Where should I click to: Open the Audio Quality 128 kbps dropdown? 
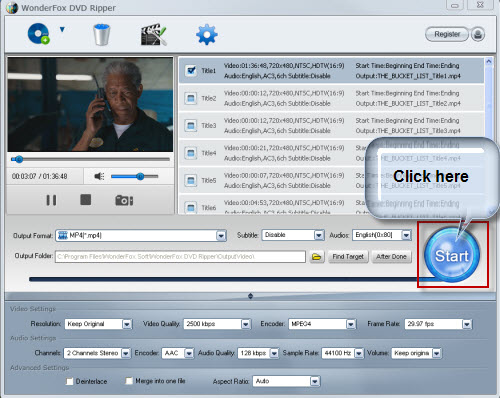[x=274, y=353]
